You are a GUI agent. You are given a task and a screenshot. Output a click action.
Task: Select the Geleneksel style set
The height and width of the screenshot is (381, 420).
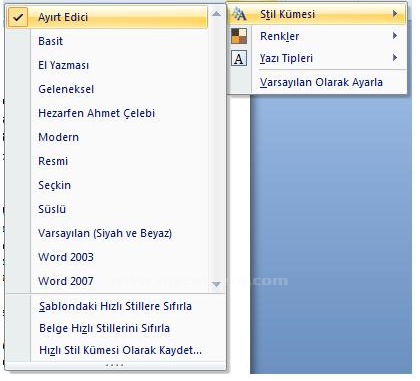(x=107, y=89)
